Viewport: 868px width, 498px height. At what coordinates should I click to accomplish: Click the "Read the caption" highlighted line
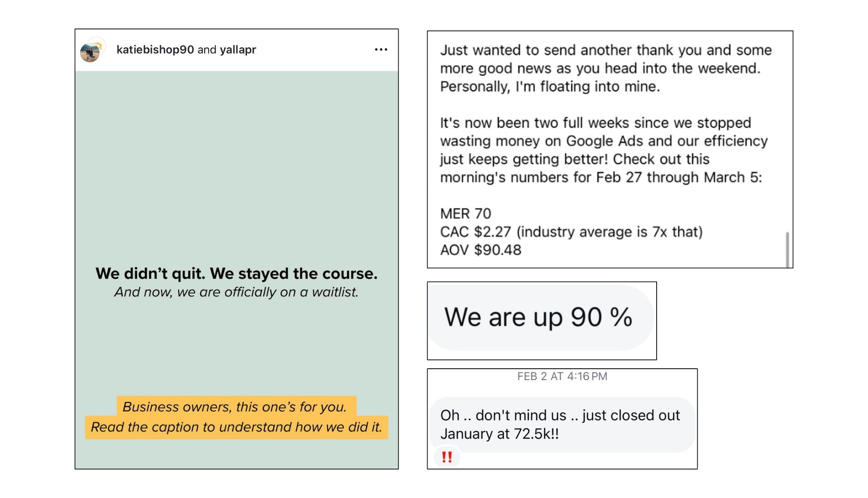tap(237, 427)
